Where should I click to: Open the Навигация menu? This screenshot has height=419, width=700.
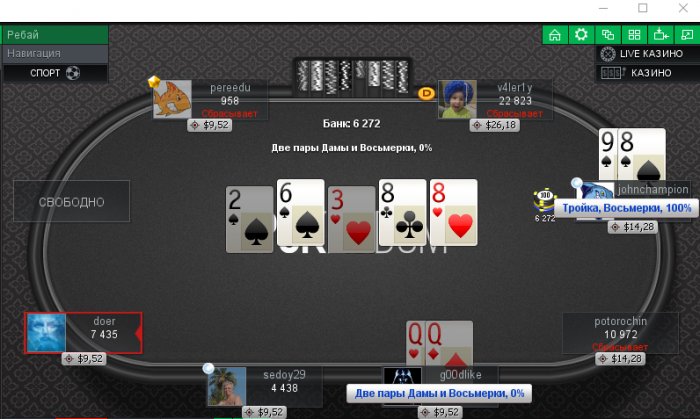tap(55, 54)
